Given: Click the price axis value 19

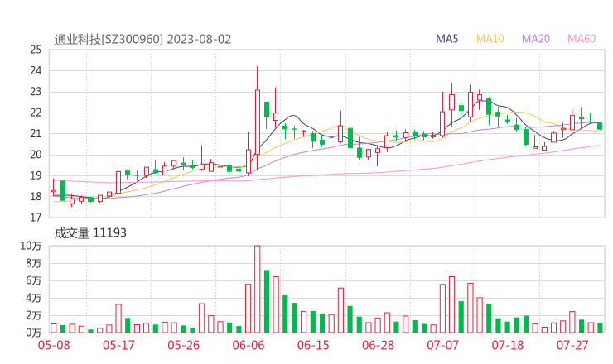Looking at the screenshot, I should coord(36,175).
